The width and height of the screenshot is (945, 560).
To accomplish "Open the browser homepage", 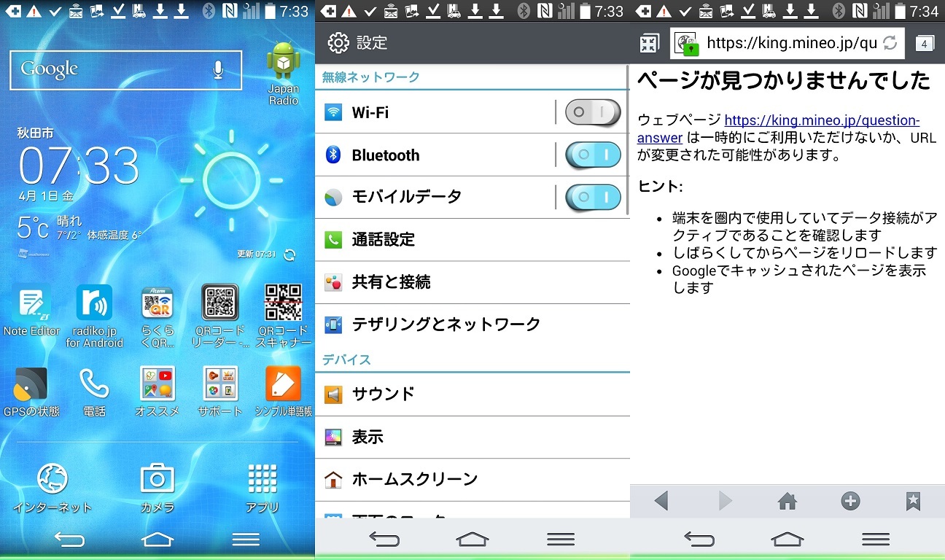I will pos(787,501).
